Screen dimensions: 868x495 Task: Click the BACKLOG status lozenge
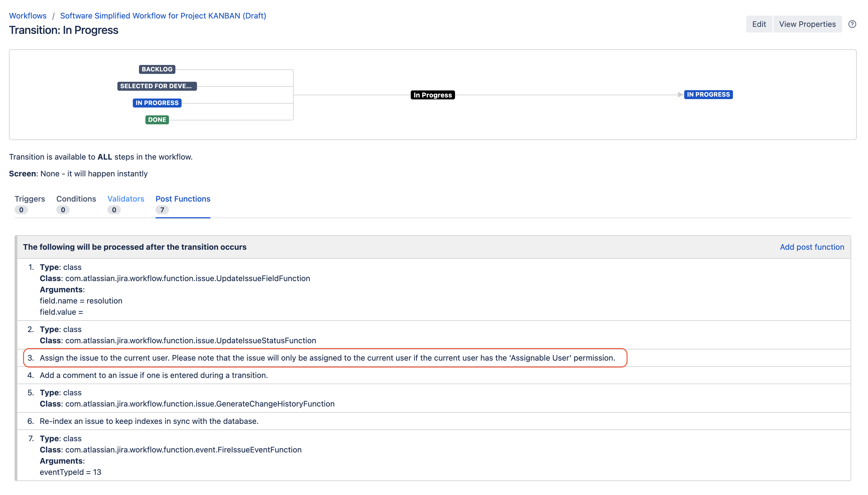pos(157,69)
